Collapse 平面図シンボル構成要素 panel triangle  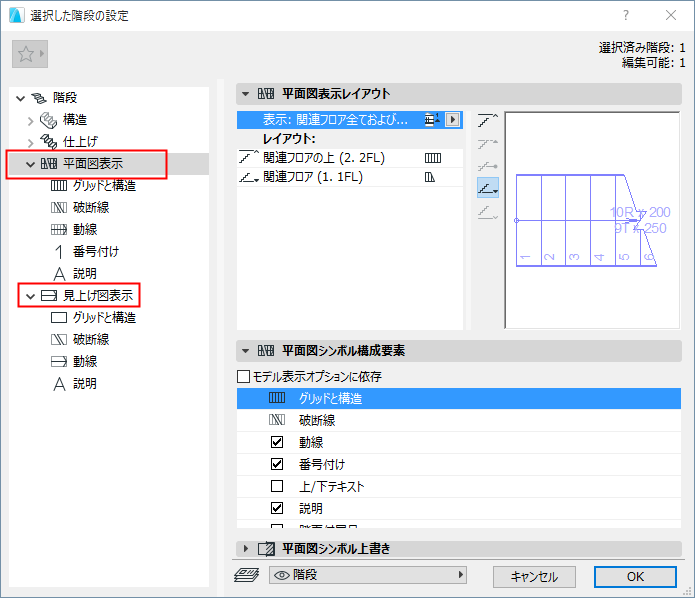click(x=245, y=351)
